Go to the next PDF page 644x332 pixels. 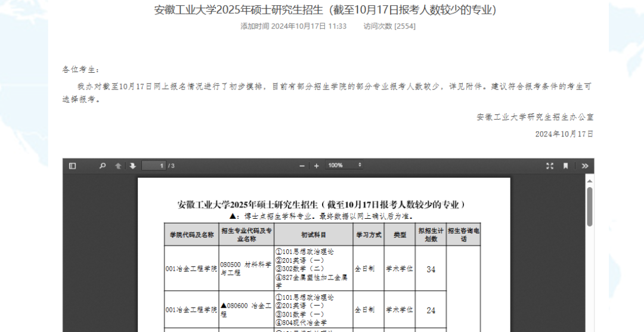pos(132,166)
